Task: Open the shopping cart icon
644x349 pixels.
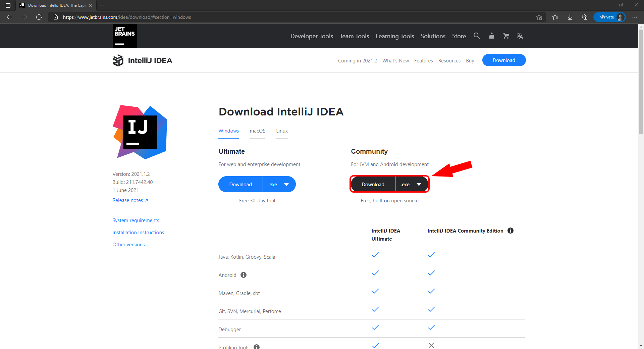Action: coord(506,36)
